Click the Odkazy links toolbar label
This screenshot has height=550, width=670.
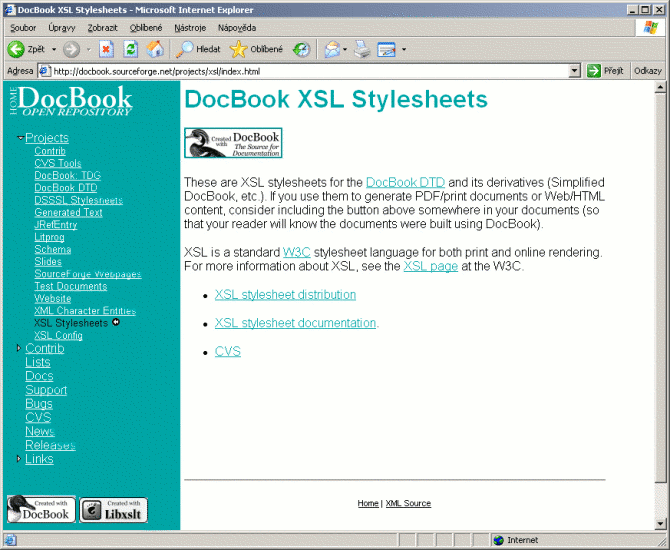click(x=648, y=71)
